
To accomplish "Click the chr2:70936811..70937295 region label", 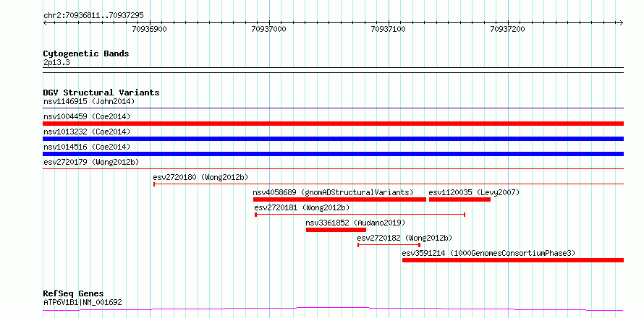I will click(93, 16).
